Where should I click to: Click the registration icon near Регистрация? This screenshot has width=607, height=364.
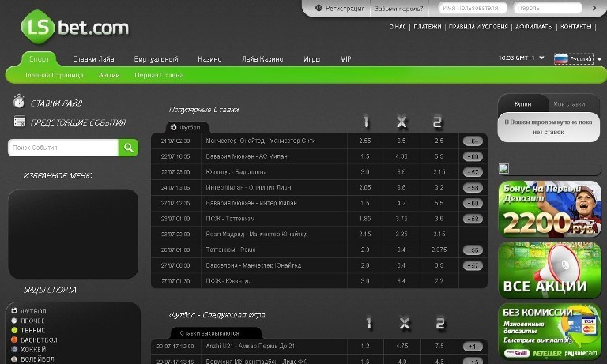(x=319, y=8)
